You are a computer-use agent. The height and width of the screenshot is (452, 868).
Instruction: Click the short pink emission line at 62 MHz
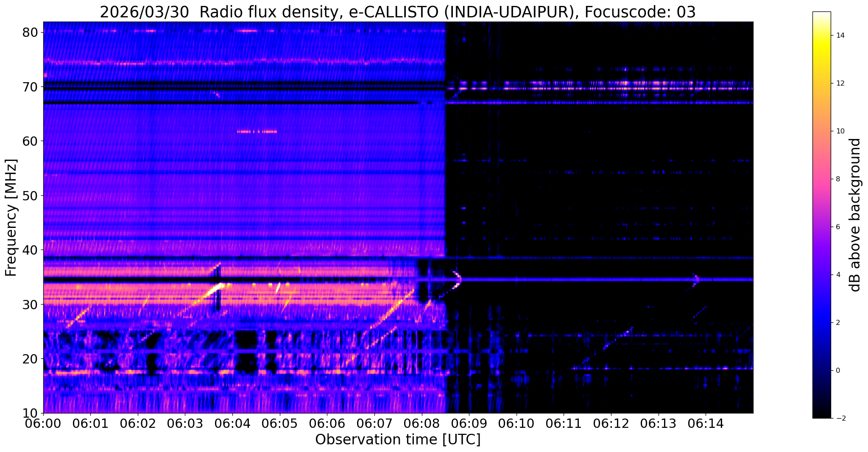257,132
